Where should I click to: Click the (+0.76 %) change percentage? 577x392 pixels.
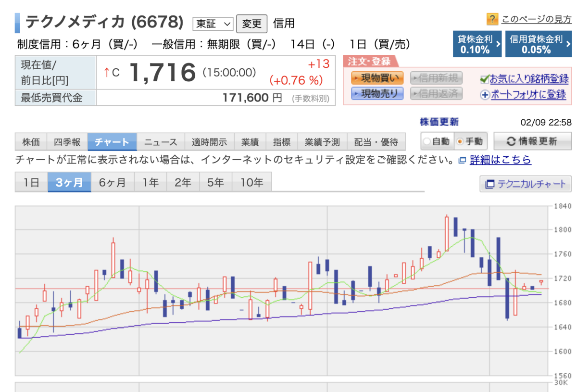tap(296, 79)
